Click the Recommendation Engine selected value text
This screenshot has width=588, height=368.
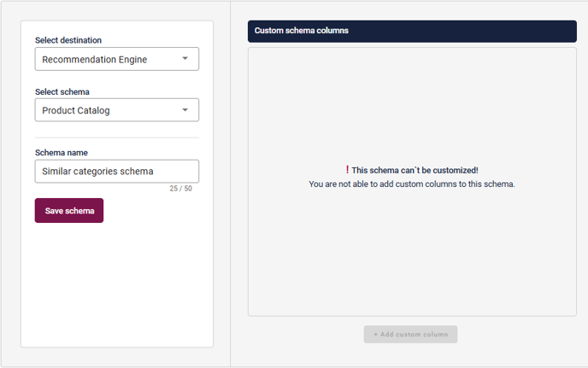[94, 59]
